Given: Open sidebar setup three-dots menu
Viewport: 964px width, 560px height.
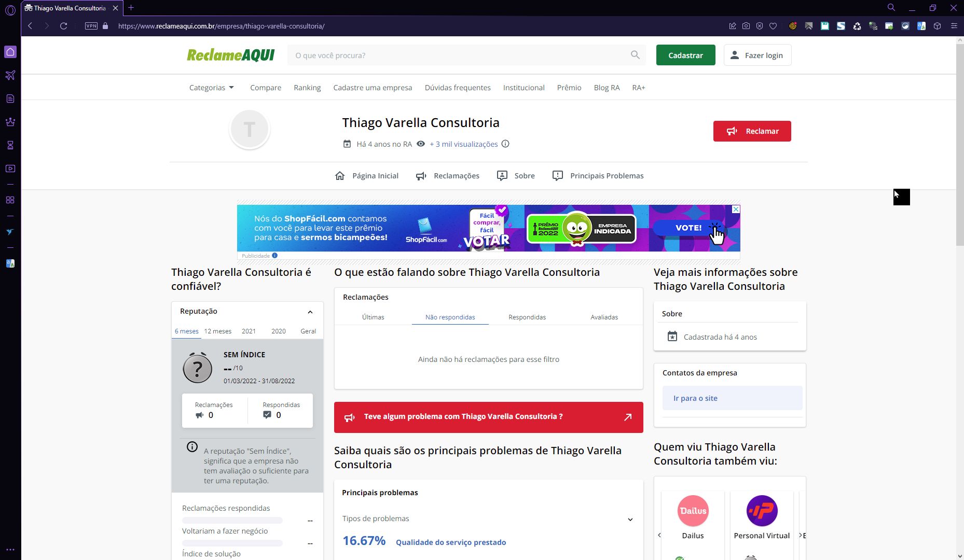Looking at the screenshot, I should (10, 550).
